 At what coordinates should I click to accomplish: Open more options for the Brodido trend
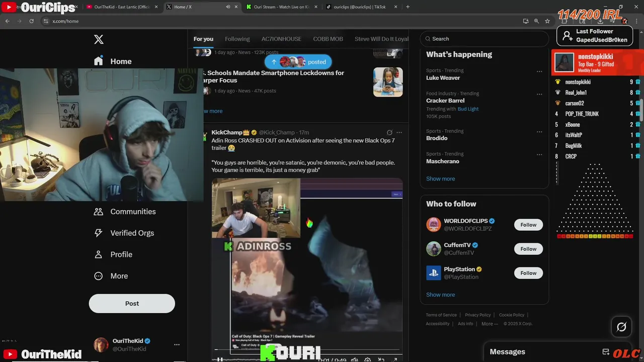click(x=539, y=132)
